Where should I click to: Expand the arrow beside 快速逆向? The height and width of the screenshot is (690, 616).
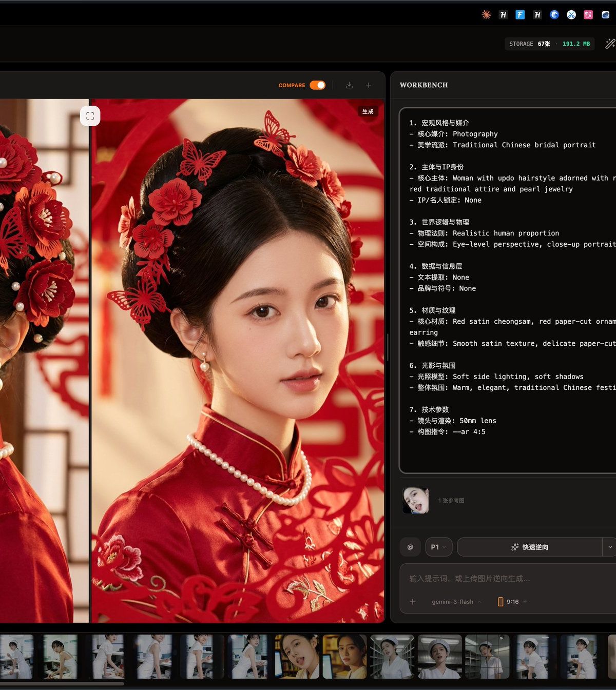click(609, 547)
